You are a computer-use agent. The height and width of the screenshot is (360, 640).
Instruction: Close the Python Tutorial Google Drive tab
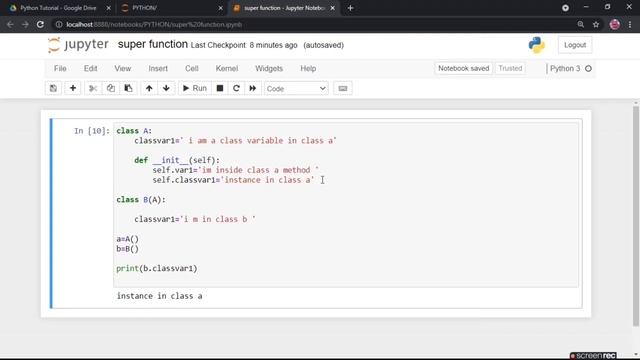[x=108, y=8]
